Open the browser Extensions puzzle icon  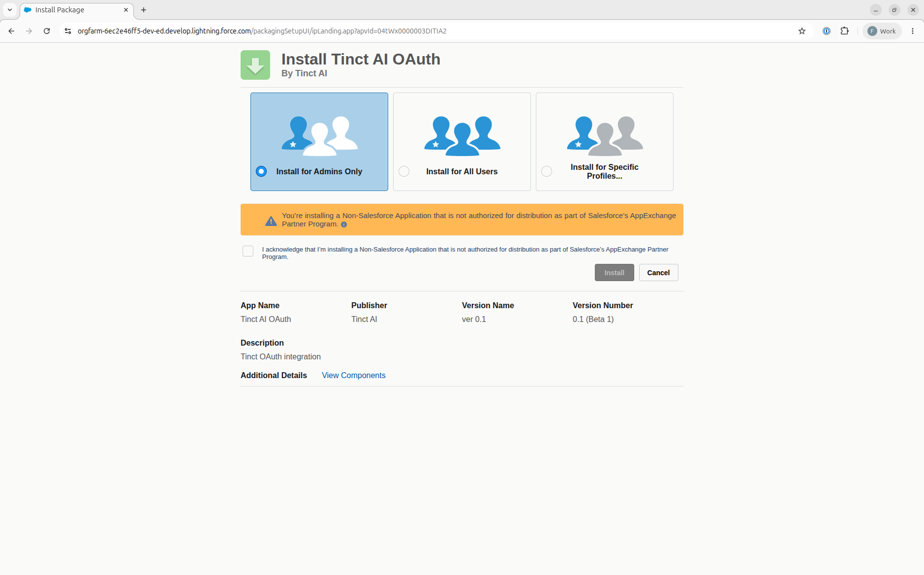click(x=845, y=31)
